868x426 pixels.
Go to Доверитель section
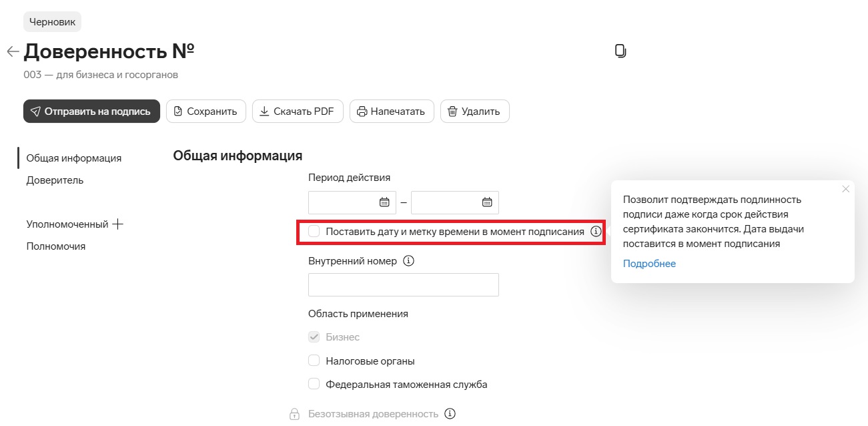pyautogui.click(x=55, y=180)
